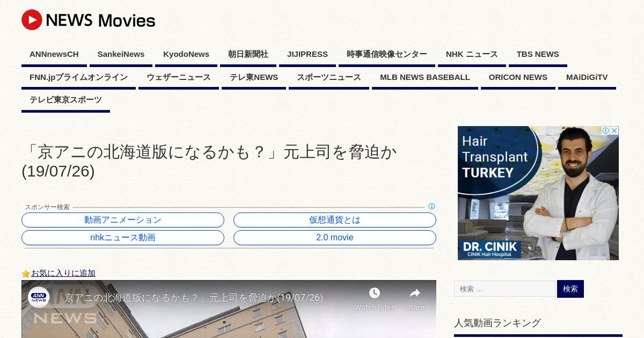Open the 朝日新聞社 menu item
Image resolution: width=644 pixels, height=338 pixels.
coord(248,55)
